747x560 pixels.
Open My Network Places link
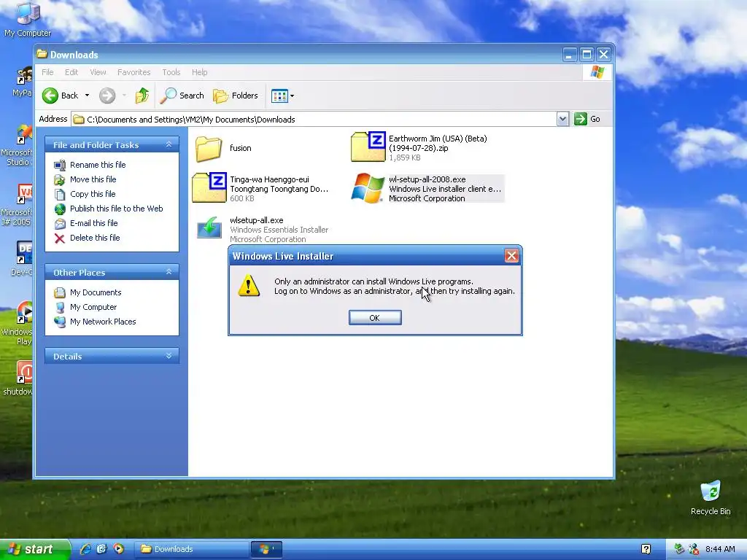pos(102,322)
